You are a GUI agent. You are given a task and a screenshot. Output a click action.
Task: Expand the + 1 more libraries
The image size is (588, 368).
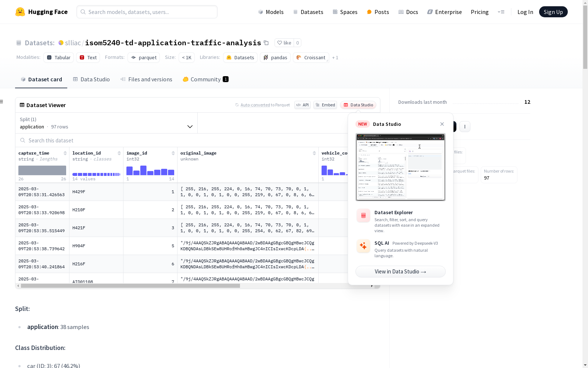(335, 57)
